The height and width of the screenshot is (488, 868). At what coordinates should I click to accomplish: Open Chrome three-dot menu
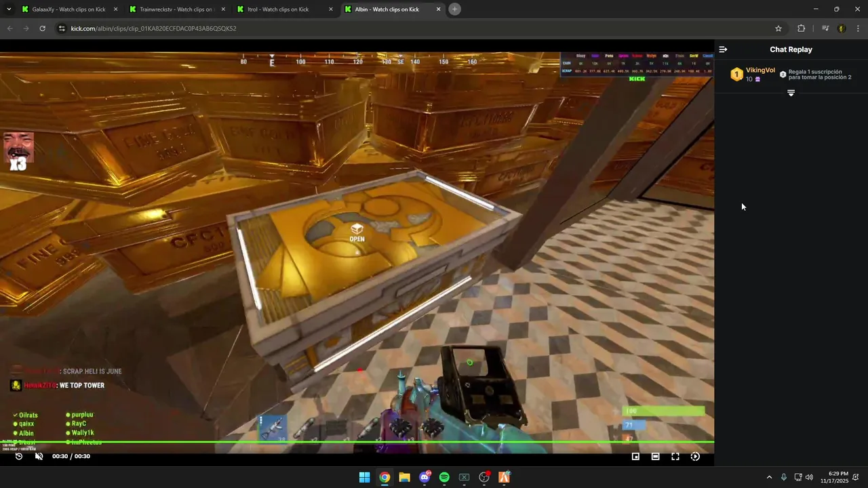click(859, 28)
